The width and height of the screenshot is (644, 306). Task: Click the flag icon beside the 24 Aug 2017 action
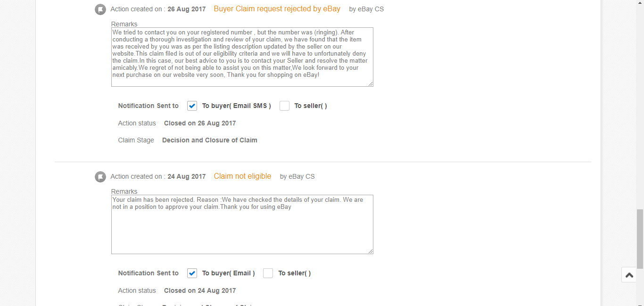[x=100, y=177]
